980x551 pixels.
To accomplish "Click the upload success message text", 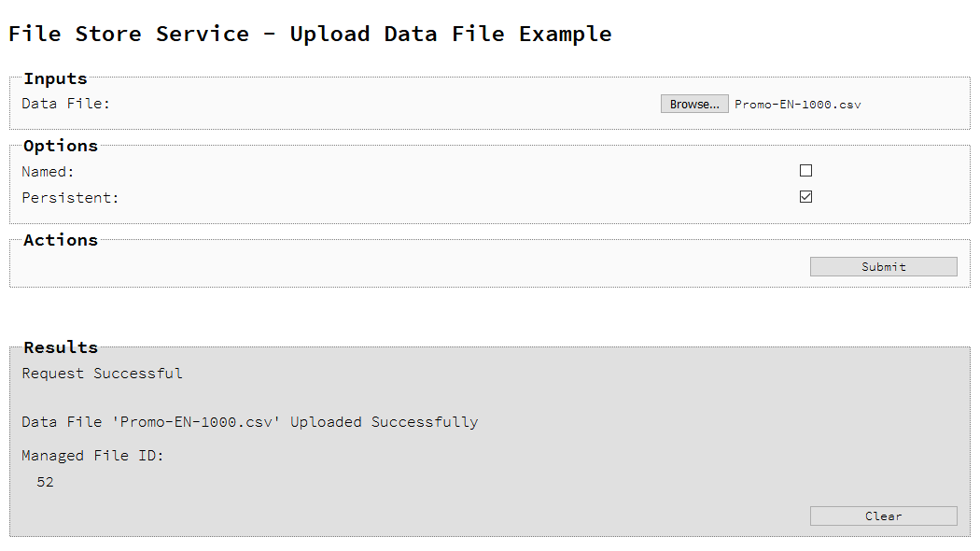I will coord(248,421).
